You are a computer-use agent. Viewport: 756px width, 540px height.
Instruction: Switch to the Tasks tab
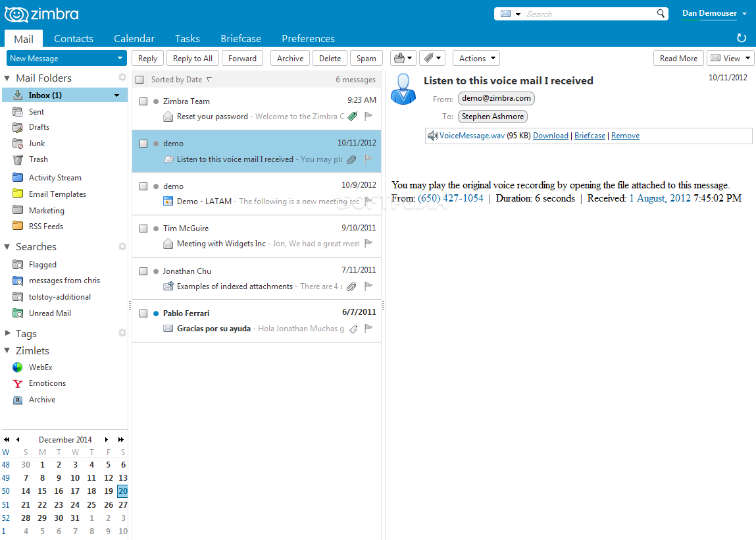(187, 39)
